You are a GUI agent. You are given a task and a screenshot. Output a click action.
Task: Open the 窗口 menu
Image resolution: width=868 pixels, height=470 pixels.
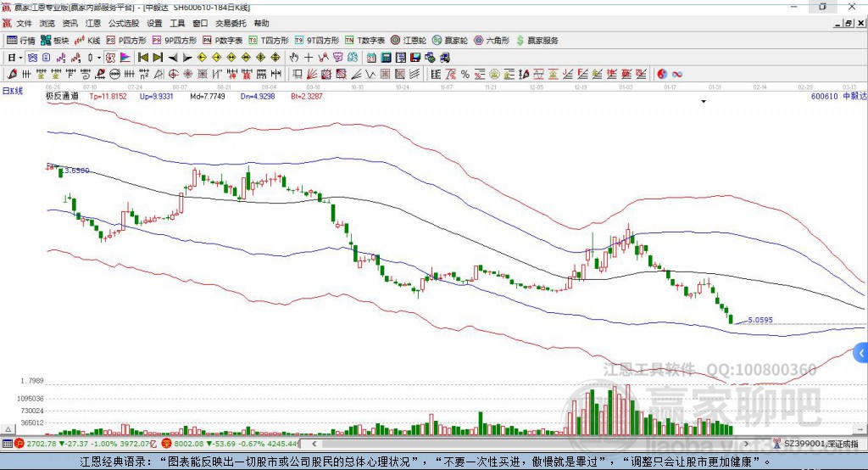click(x=200, y=23)
